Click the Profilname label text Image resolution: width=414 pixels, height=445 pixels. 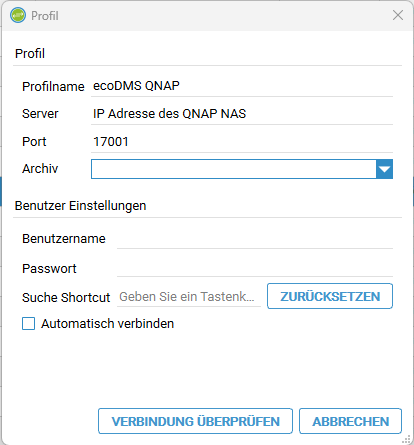53,87
